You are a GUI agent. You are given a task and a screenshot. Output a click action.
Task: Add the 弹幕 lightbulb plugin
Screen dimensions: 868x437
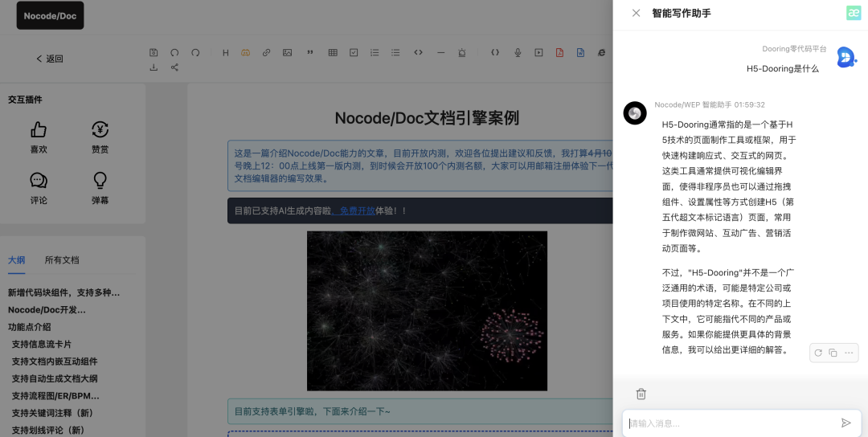click(x=100, y=188)
